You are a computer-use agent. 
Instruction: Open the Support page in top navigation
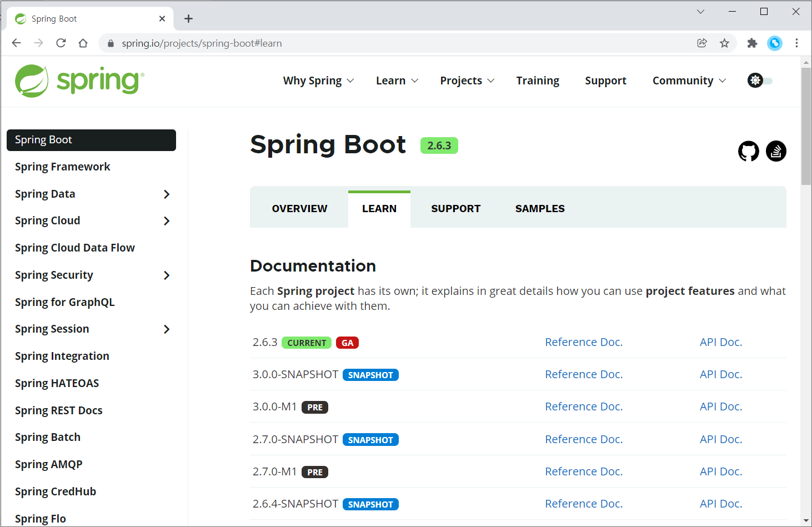point(605,81)
